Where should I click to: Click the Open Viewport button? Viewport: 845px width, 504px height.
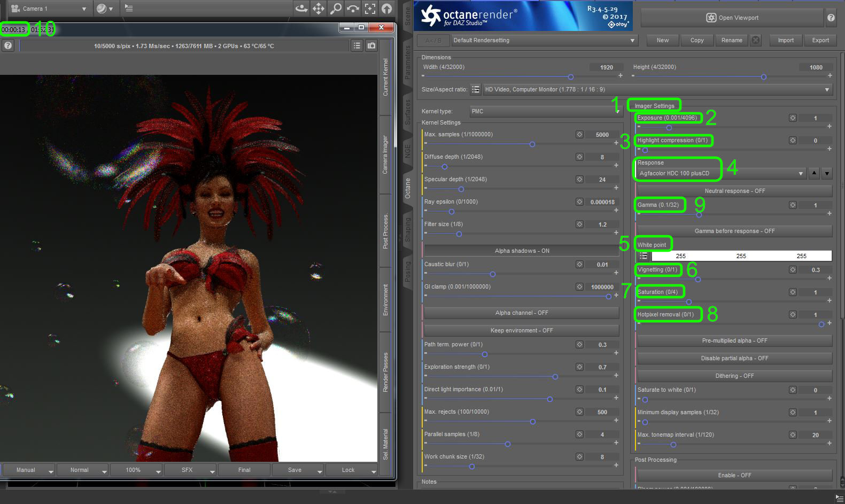pyautogui.click(x=732, y=18)
